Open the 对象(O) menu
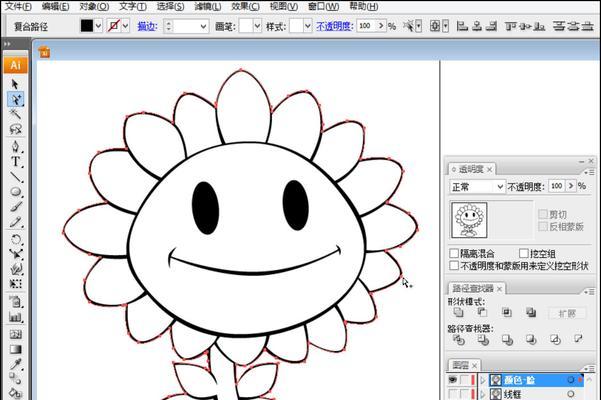 tap(94, 6)
